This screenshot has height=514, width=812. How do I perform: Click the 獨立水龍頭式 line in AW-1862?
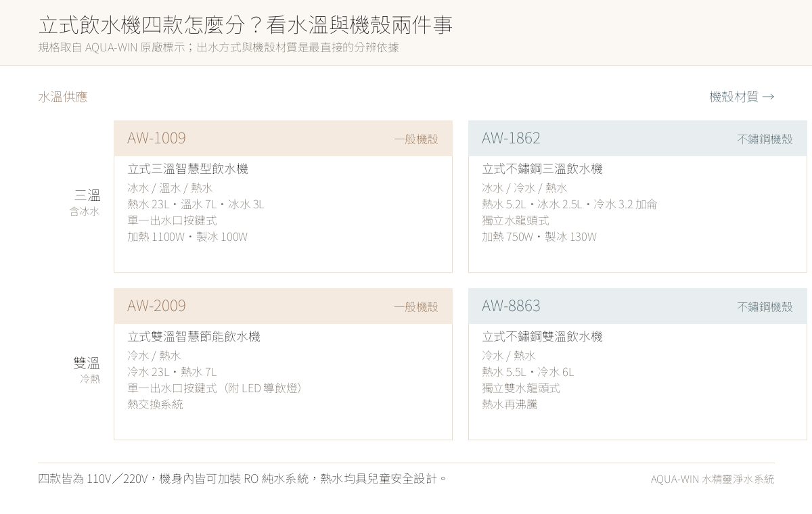(x=516, y=220)
